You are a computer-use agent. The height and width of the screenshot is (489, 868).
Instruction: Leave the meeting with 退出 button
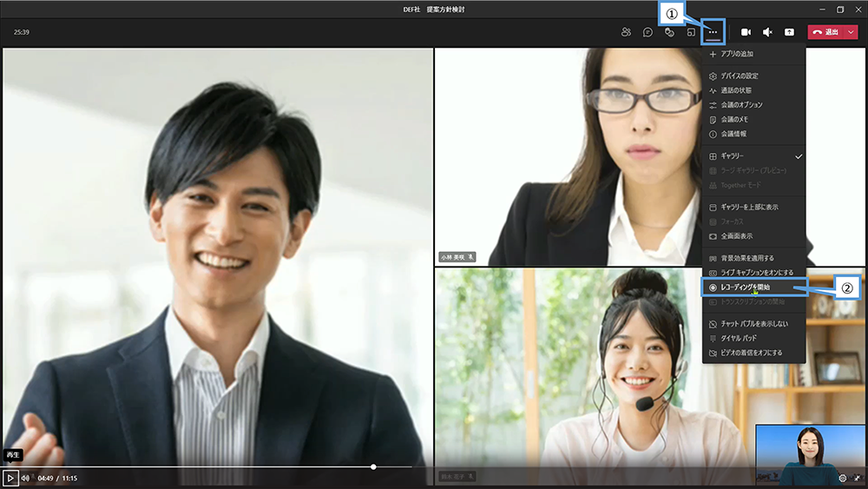click(x=825, y=32)
